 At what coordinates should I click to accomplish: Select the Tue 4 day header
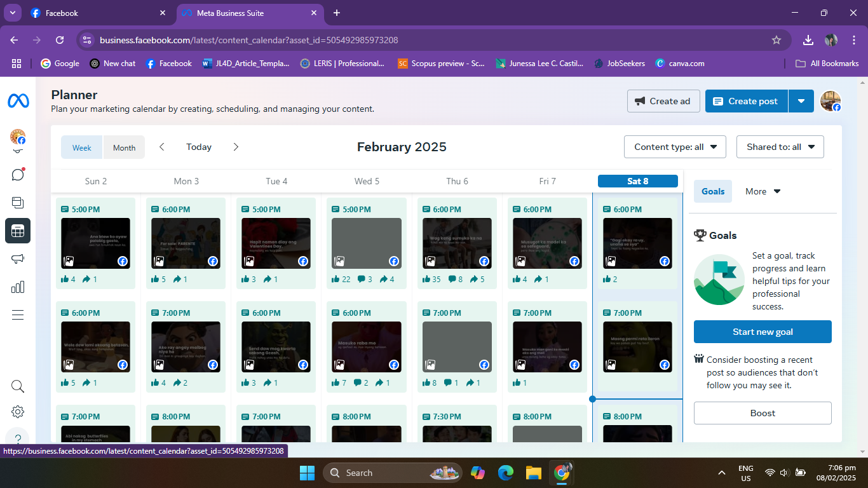(x=276, y=181)
